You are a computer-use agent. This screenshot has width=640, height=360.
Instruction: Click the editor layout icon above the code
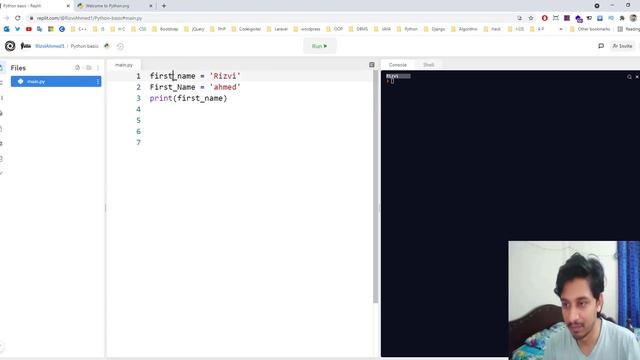(x=371, y=64)
